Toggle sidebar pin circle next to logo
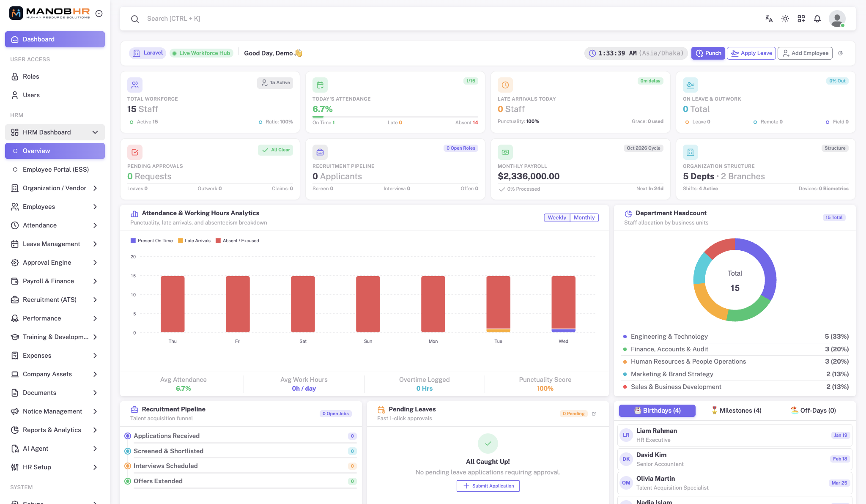Image resolution: width=866 pixels, height=504 pixels. click(x=99, y=14)
